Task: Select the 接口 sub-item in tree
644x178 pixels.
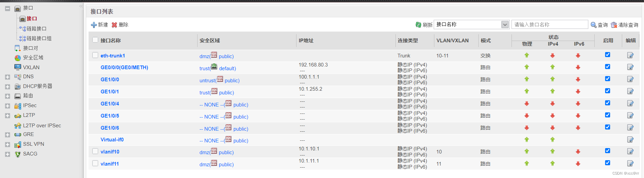Action: pos(32,19)
